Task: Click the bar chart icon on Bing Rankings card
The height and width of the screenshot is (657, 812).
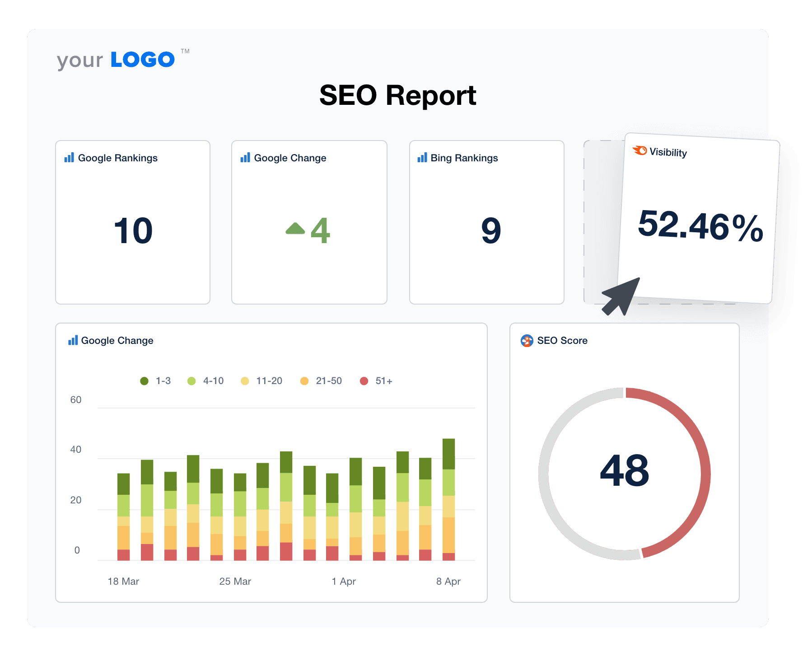Action: coord(423,158)
